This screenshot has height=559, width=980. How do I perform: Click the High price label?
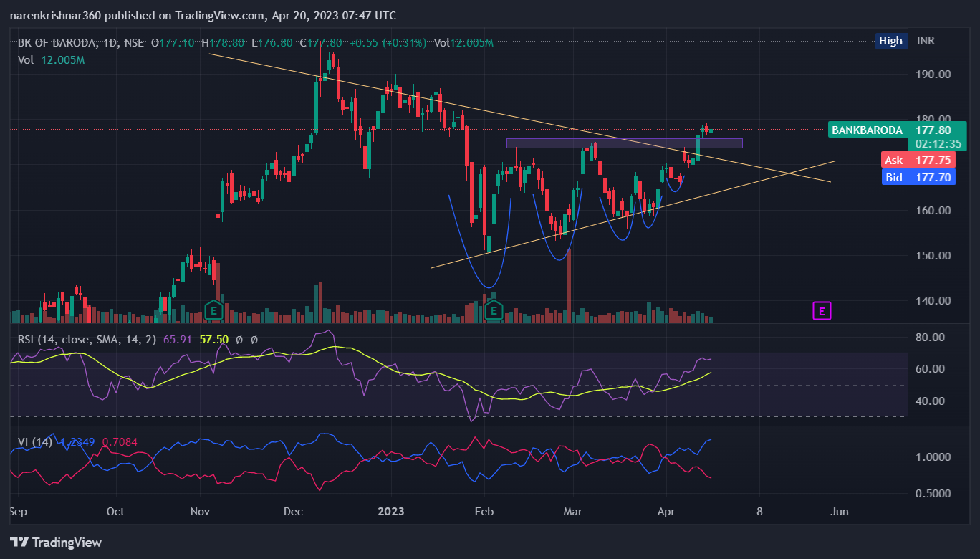(890, 41)
